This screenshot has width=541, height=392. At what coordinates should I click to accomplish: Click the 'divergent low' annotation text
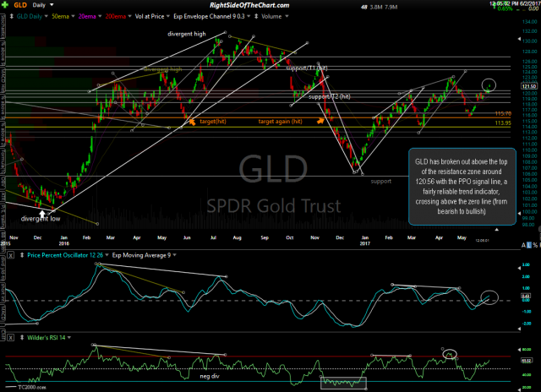point(41,219)
